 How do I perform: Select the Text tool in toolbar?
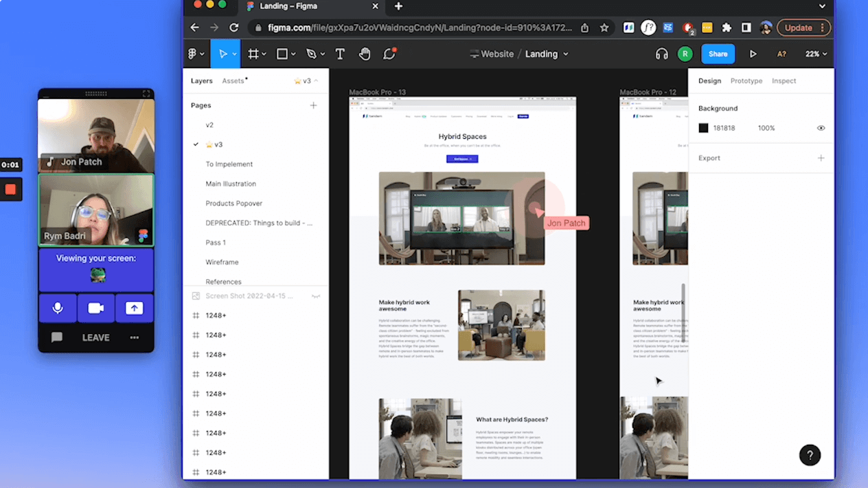(x=340, y=54)
